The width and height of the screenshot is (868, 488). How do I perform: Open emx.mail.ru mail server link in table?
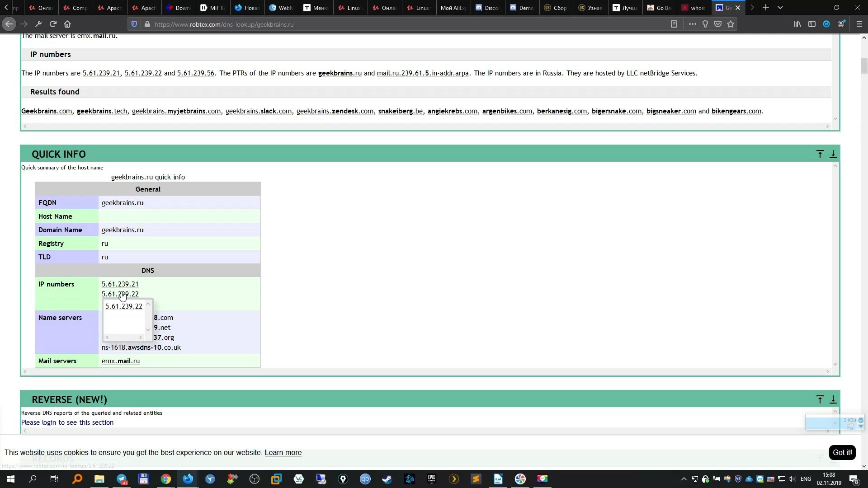[x=121, y=361]
